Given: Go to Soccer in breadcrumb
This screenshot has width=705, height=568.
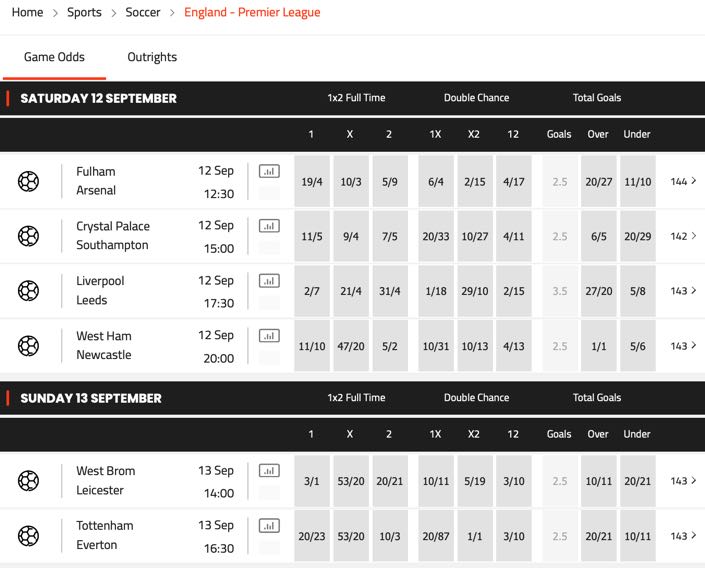Looking at the screenshot, I should [x=143, y=12].
